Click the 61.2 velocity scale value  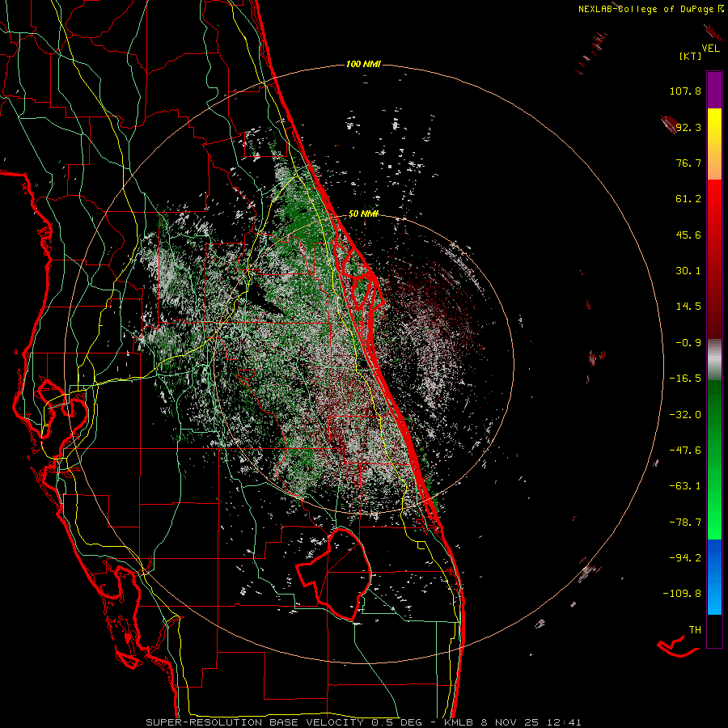tap(688, 199)
